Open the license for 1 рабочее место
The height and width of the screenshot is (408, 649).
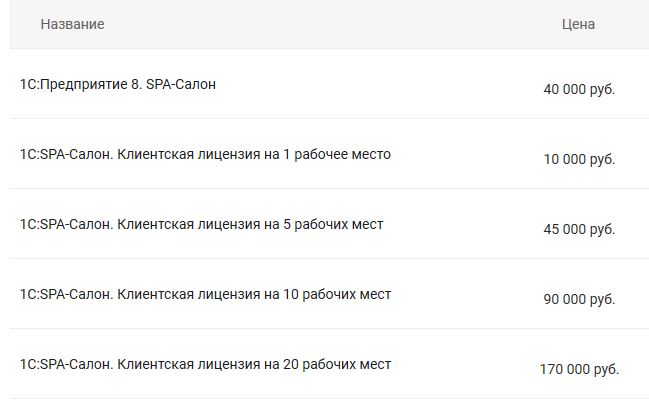[x=205, y=154]
